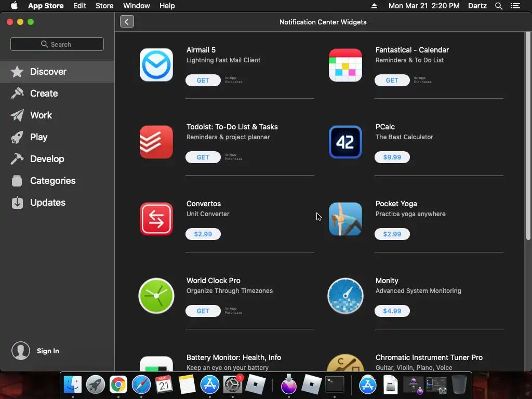Open the Todoist: To-Do List & Tasks title

click(232, 127)
